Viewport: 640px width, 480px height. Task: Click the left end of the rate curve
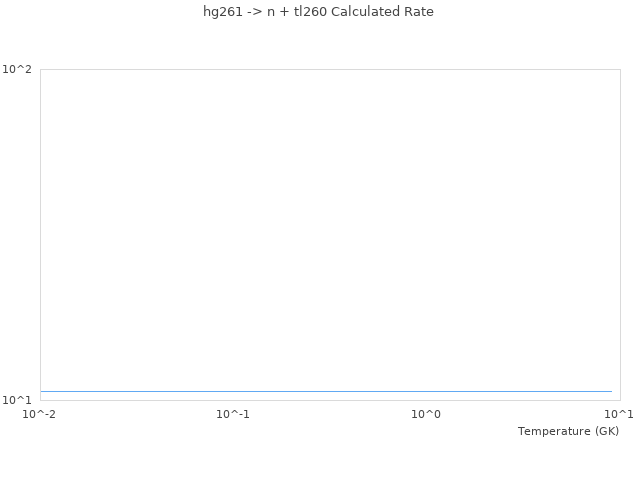tap(42, 391)
